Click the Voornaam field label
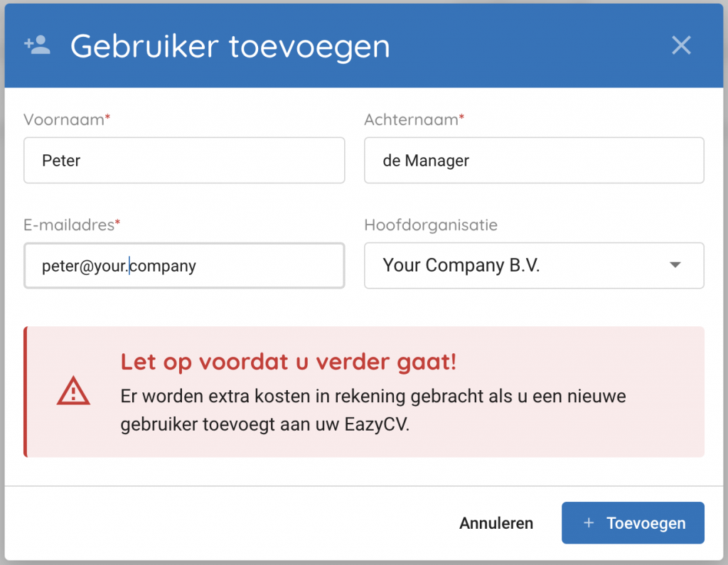 [63, 119]
